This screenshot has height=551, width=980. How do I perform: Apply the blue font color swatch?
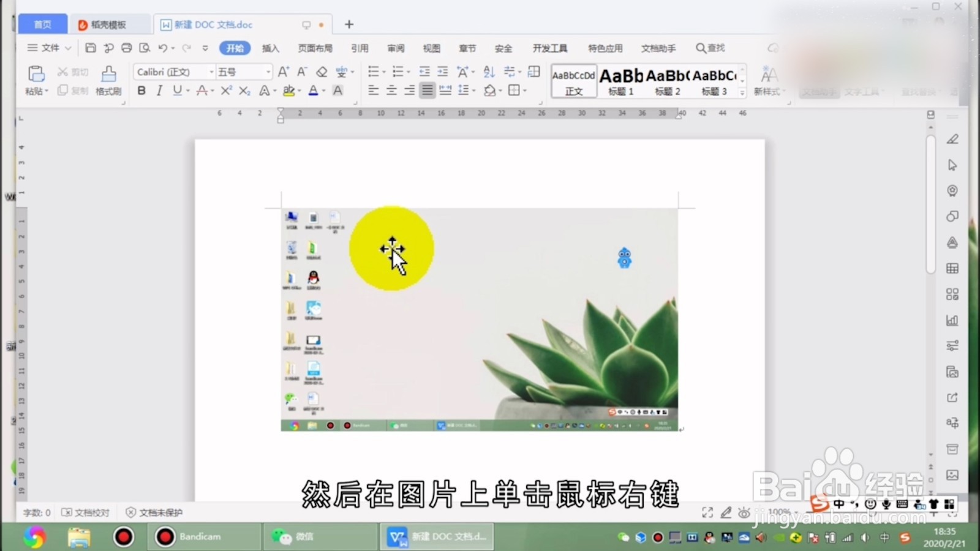(312, 91)
